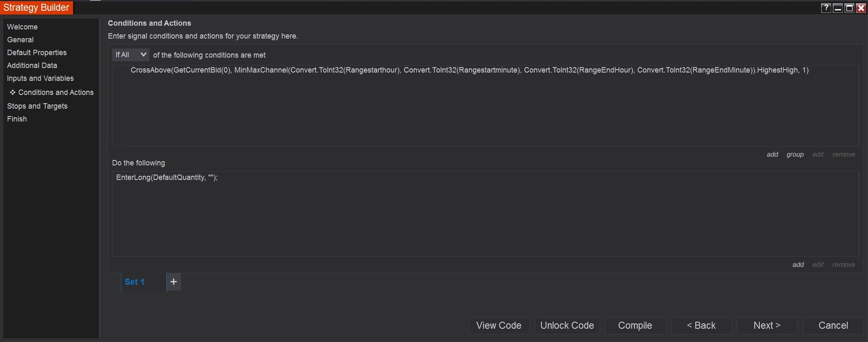Go to Welcome page in sidebar
868x342 pixels.
pos(22,27)
